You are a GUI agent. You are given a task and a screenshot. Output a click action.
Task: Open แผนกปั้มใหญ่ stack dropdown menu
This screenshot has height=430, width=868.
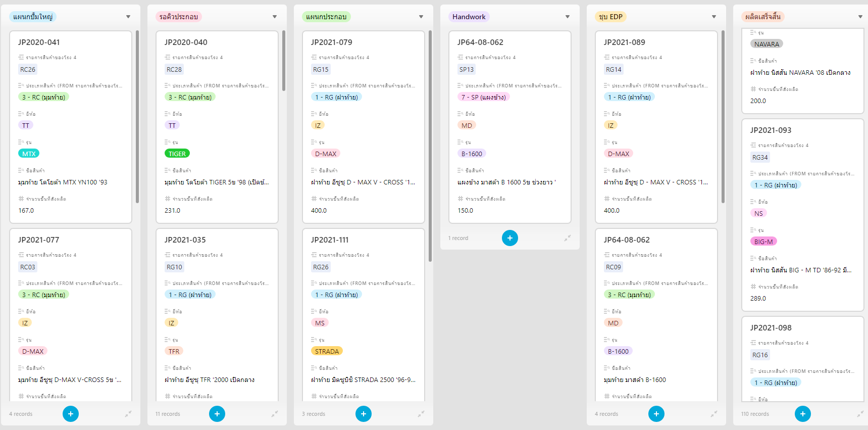coord(128,17)
